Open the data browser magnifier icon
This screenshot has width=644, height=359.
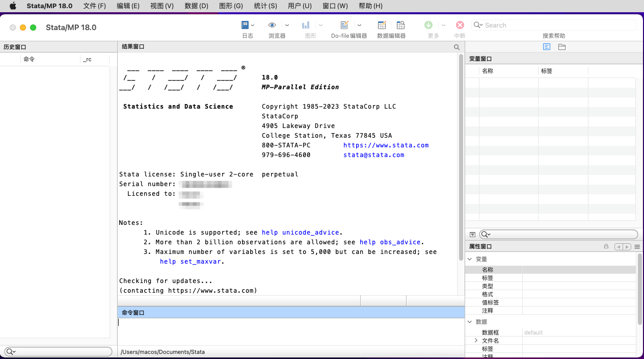coord(400,25)
